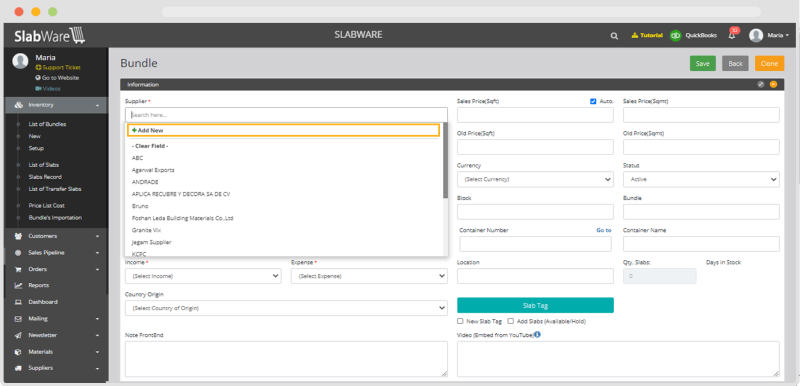Click Maria's profile picture in sidebar
This screenshot has width=800, height=386.
pyautogui.click(x=20, y=61)
